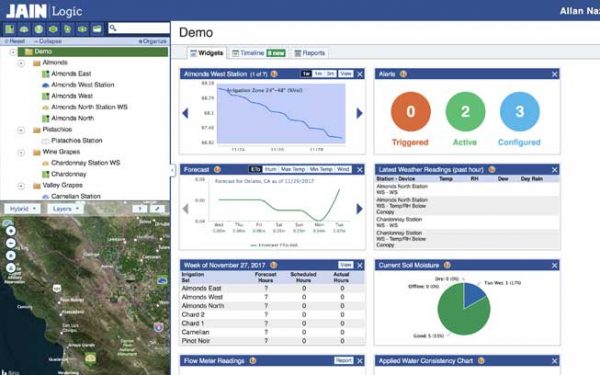
Task: Click Collapse in the tree header
Action: pyautogui.click(x=48, y=41)
